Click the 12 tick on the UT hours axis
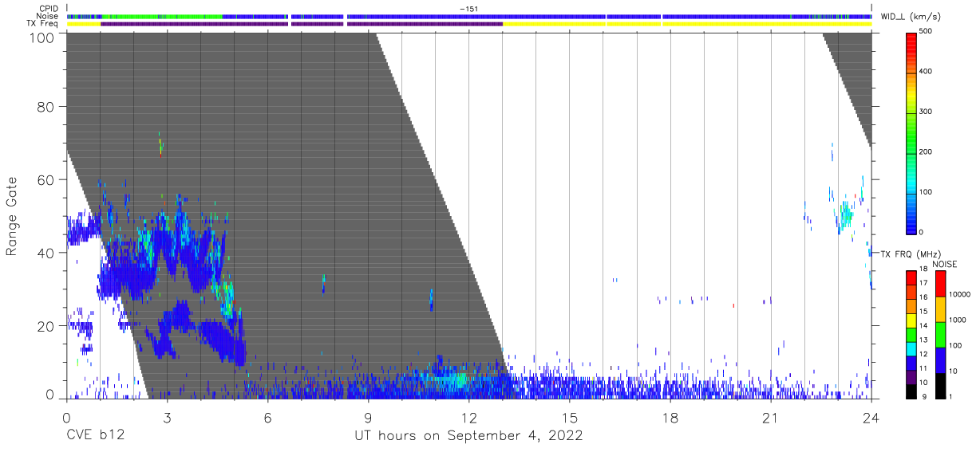 tap(468, 417)
